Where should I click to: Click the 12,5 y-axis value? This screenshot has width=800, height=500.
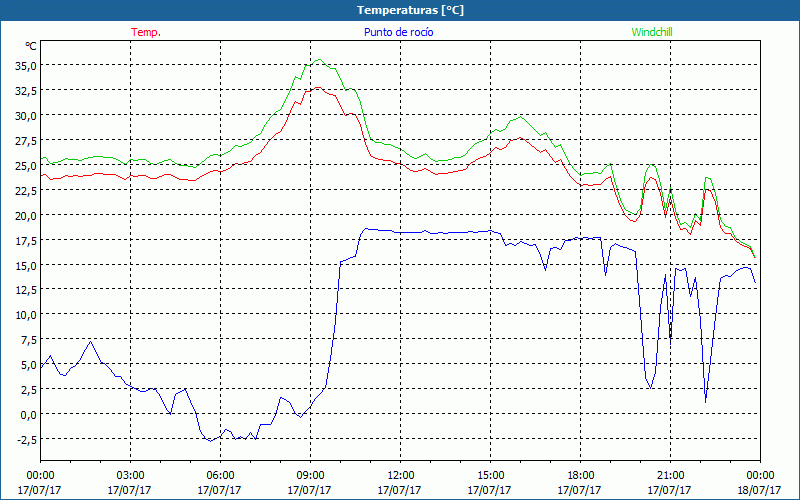25,290
